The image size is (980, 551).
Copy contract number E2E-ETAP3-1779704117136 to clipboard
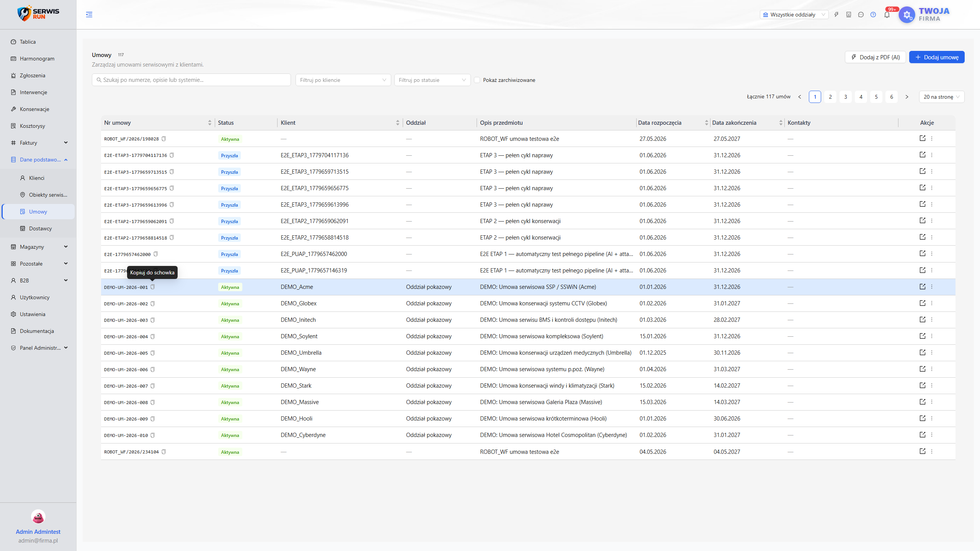click(172, 155)
